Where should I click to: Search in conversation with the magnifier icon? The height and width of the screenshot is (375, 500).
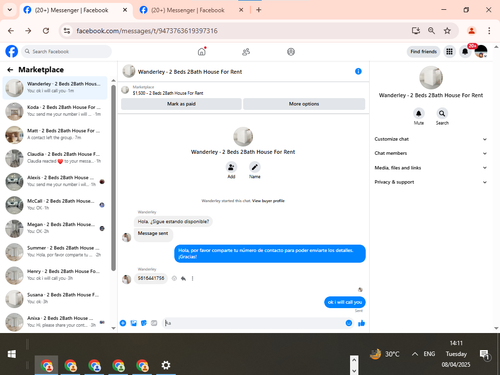(442, 113)
